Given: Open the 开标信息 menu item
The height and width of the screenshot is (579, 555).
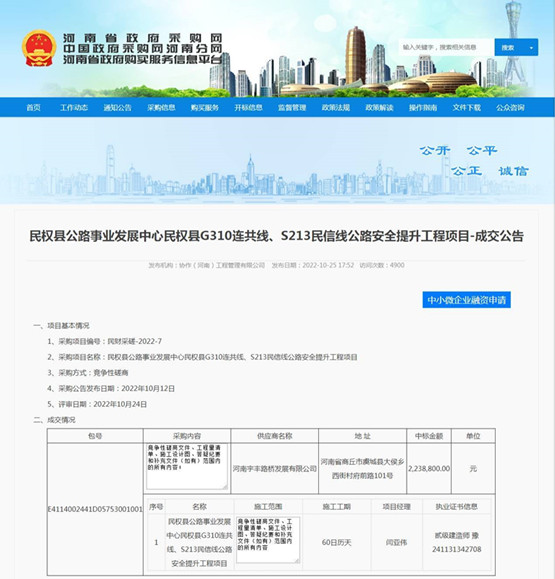Looking at the screenshot, I should click(248, 107).
